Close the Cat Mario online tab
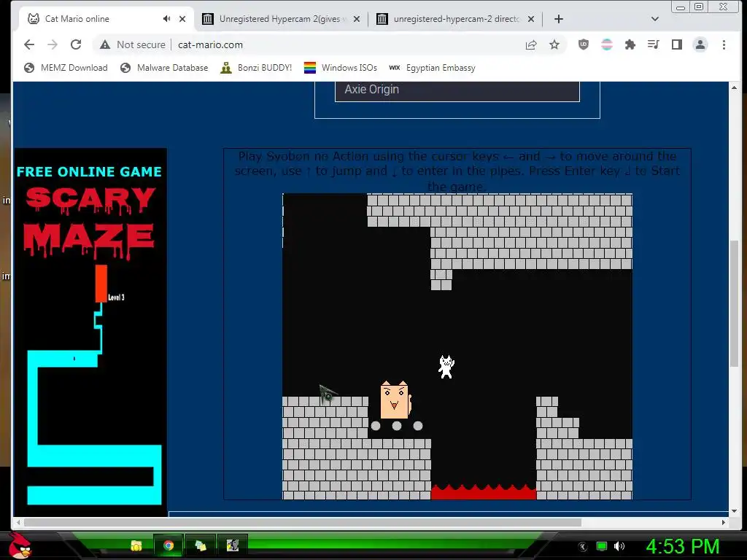 [182, 19]
